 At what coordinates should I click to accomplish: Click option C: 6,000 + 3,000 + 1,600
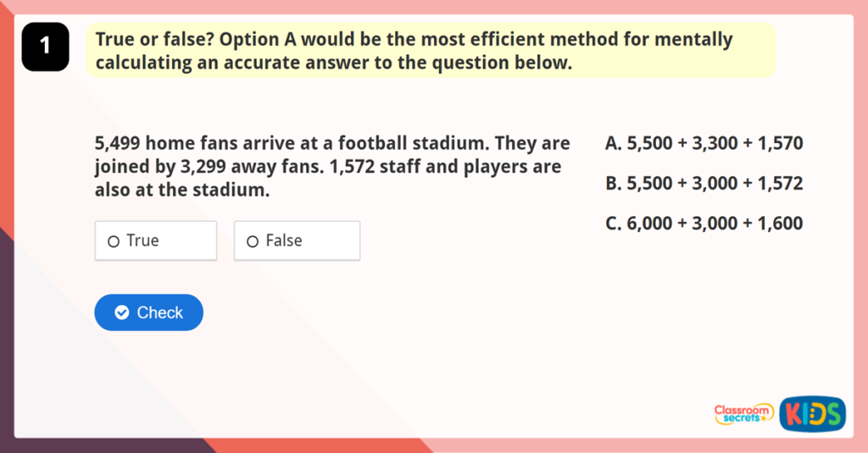(x=704, y=224)
